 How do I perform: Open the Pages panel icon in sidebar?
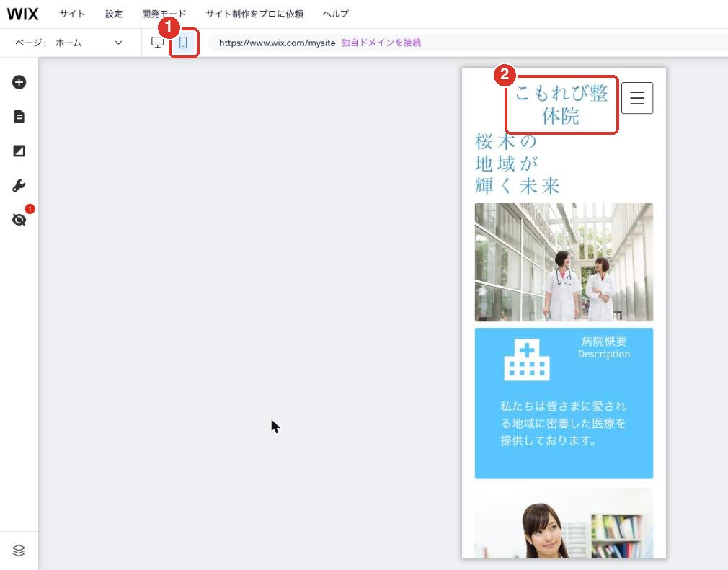tap(19, 117)
